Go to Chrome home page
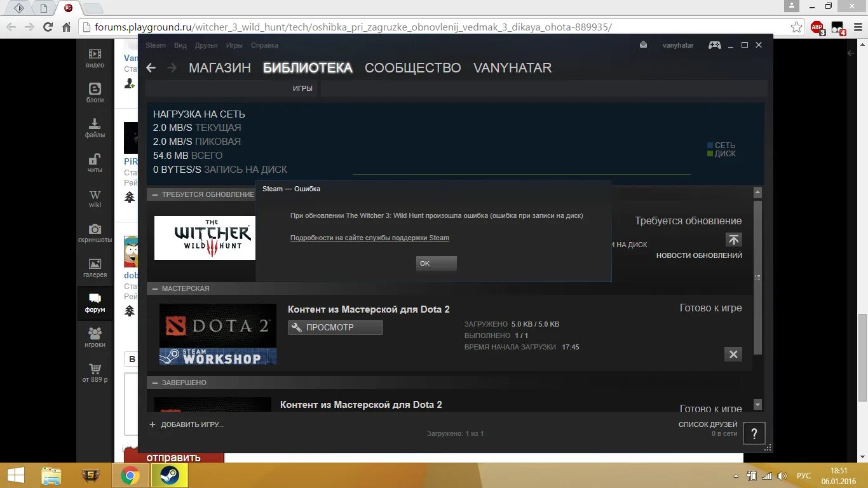Screen dimensions: 868x488 (x=66, y=27)
